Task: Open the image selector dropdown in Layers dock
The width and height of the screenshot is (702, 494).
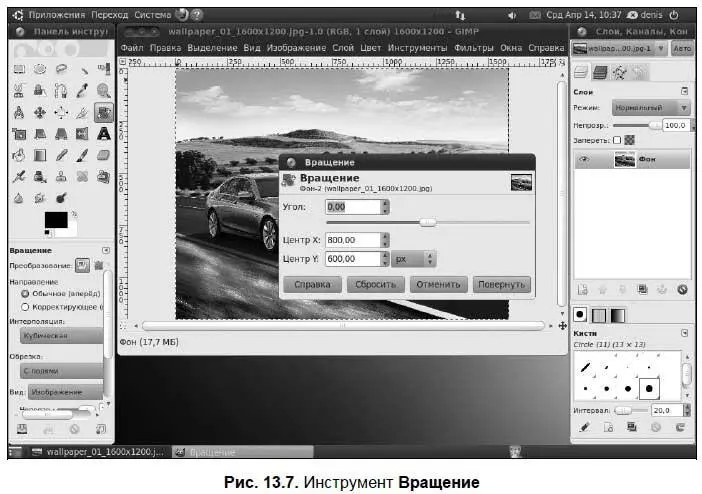Action: 619,48
